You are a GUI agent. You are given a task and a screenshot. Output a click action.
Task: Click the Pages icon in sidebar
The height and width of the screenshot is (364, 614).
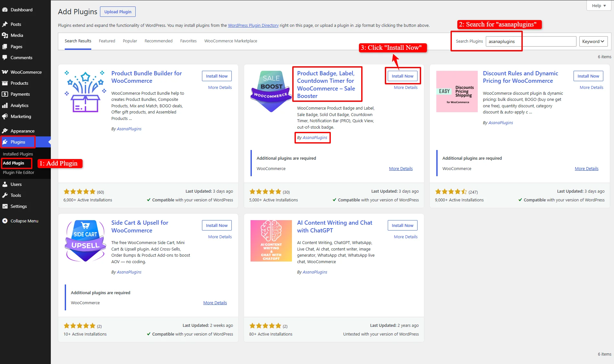[x=5, y=47]
